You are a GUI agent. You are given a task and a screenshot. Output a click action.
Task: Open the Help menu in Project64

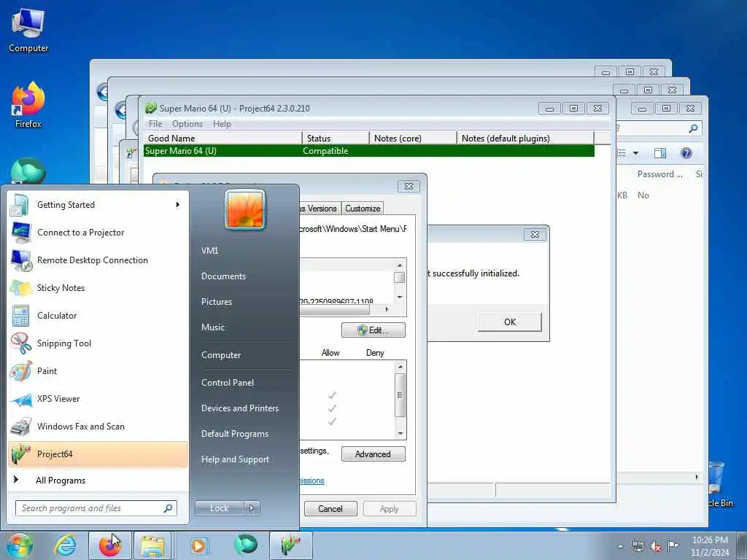(x=222, y=124)
